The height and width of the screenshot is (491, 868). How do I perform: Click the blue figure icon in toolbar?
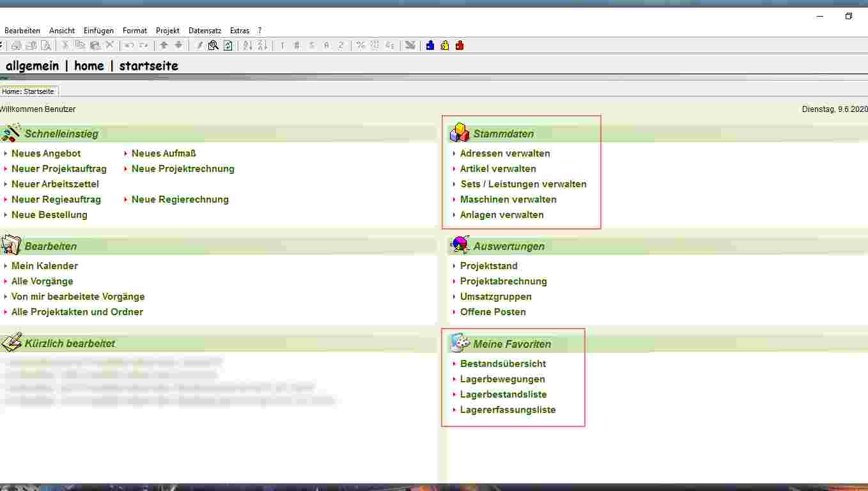(430, 45)
